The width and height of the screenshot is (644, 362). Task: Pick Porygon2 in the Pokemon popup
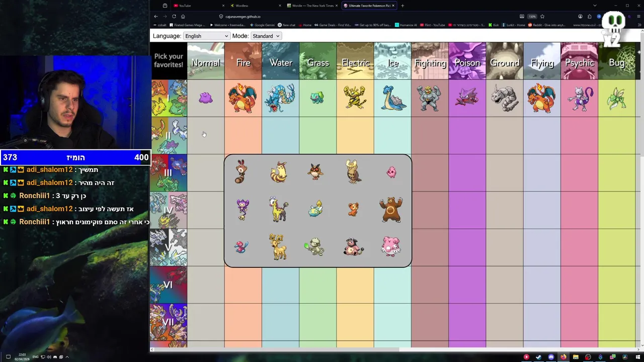coord(242,247)
